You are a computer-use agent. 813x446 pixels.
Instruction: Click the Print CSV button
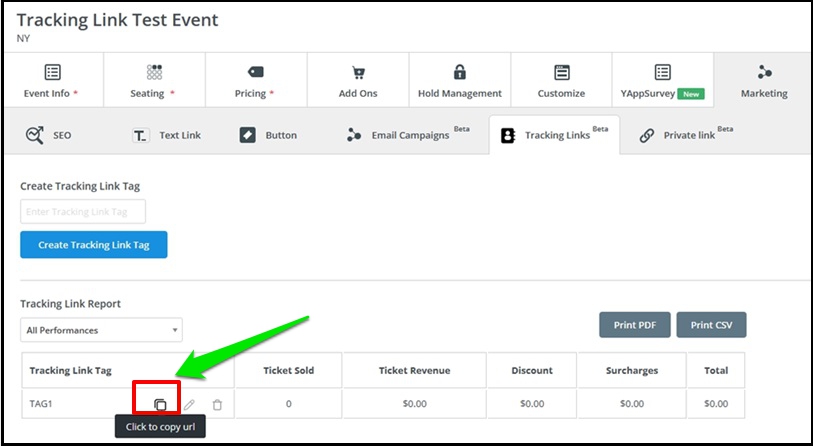711,325
